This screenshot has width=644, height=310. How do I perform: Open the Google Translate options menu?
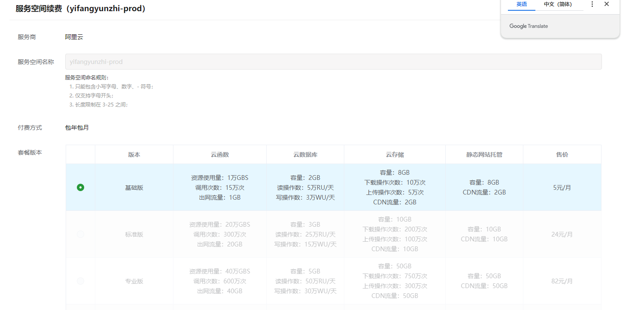[x=592, y=4]
